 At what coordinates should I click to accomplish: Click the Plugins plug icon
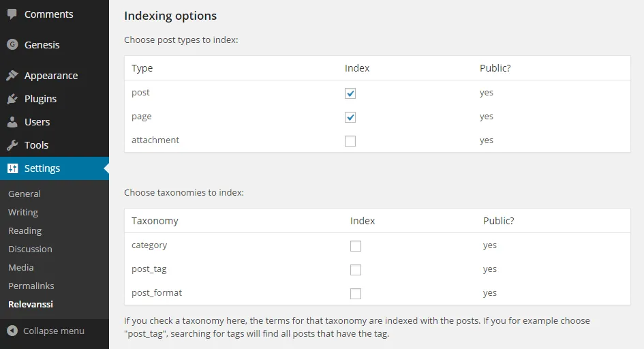tap(12, 99)
